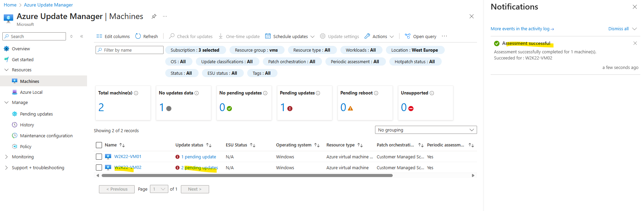
Task: Click Check for updates
Action: click(x=191, y=36)
